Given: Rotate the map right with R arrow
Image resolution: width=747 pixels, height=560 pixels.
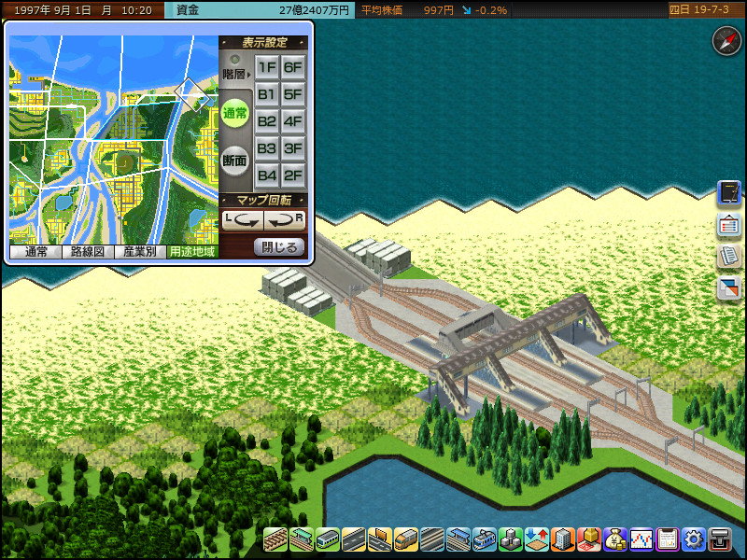Looking at the screenshot, I should click(285, 220).
